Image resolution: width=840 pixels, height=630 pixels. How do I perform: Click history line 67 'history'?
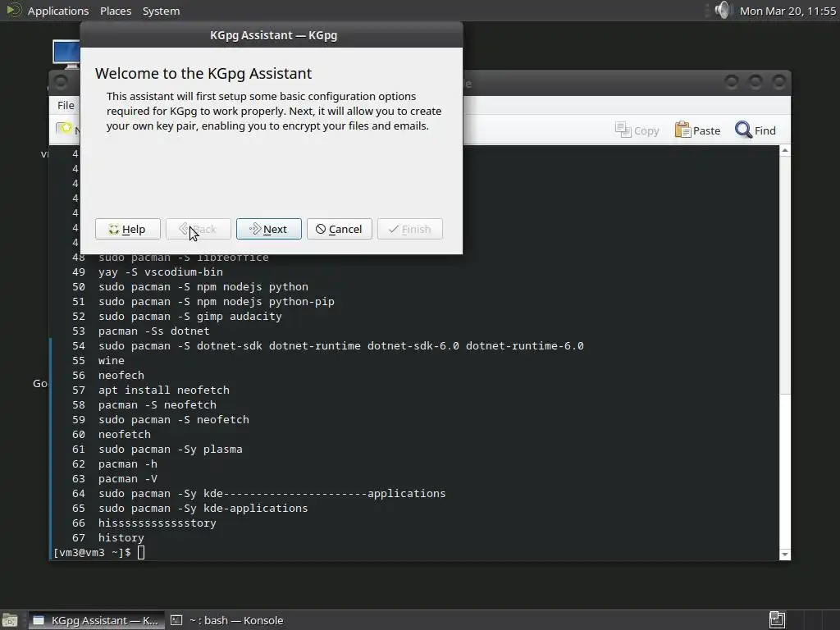(121, 537)
